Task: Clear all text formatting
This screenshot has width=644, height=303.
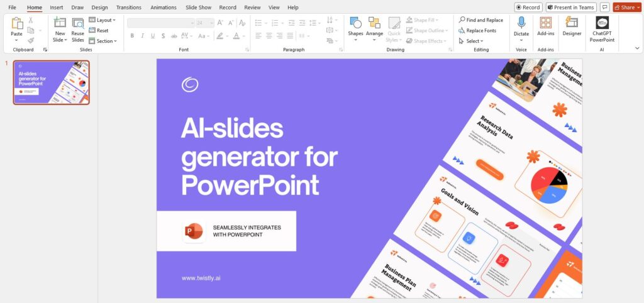Action: click(x=242, y=23)
